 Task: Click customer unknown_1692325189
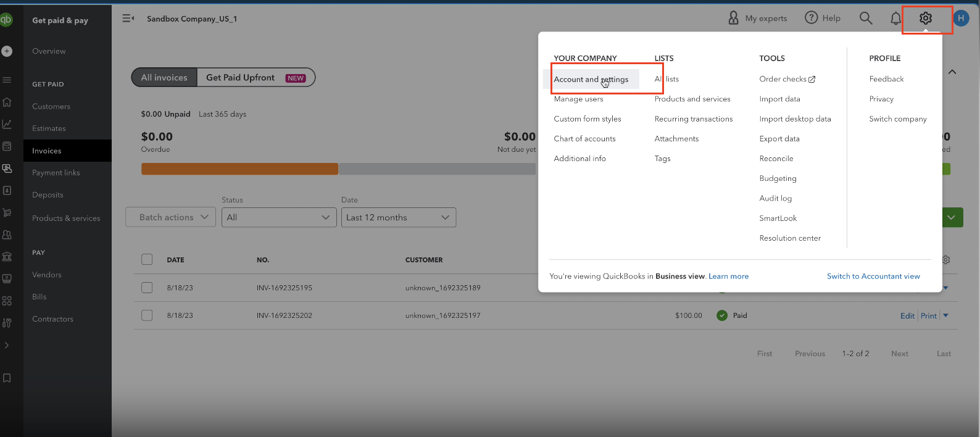(x=443, y=288)
